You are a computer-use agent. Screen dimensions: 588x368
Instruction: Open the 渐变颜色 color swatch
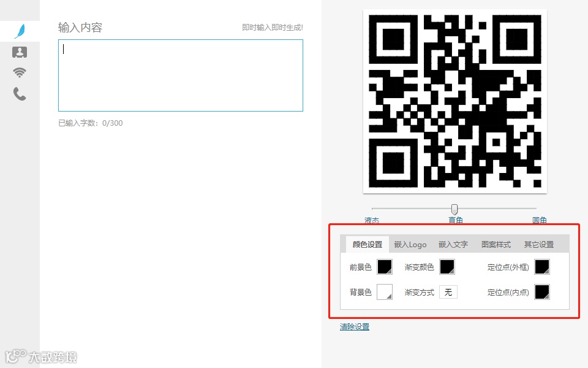coord(447,267)
